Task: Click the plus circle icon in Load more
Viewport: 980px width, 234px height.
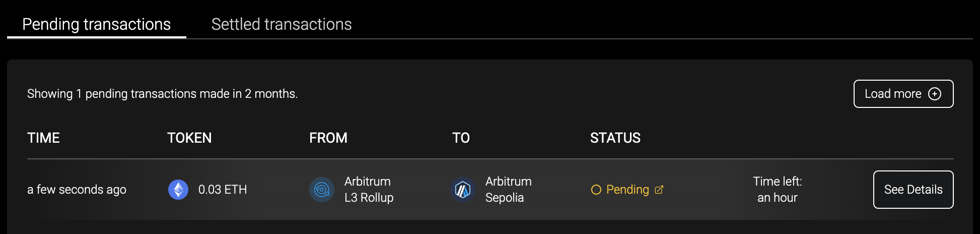Action: tap(935, 94)
